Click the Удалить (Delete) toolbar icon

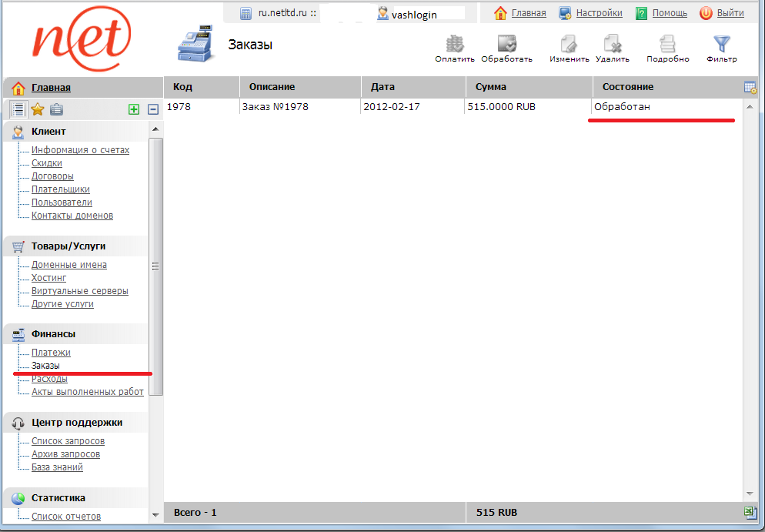coord(612,45)
